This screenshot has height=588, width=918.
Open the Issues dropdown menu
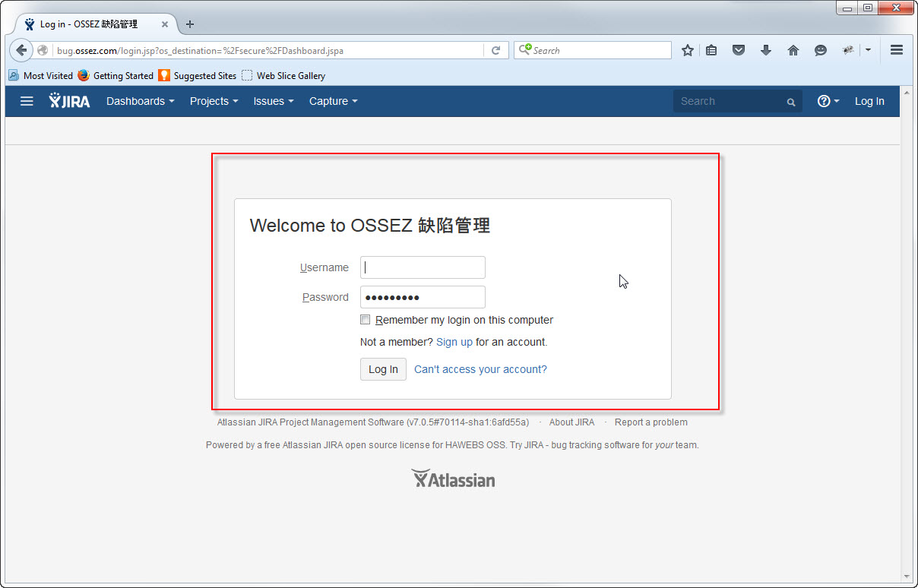(x=274, y=101)
